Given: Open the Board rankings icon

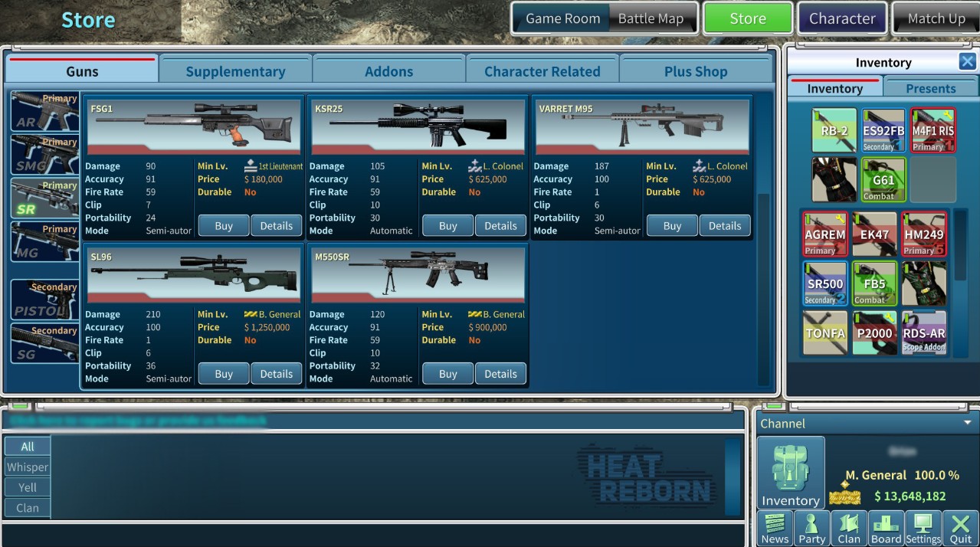Looking at the screenshot, I should tap(886, 528).
